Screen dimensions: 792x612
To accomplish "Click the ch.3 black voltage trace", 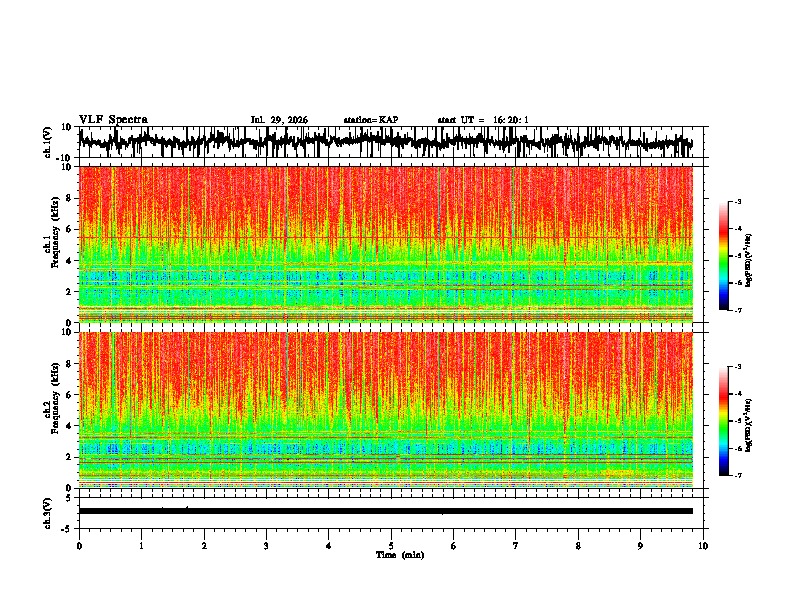I will [x=386, y=511].
